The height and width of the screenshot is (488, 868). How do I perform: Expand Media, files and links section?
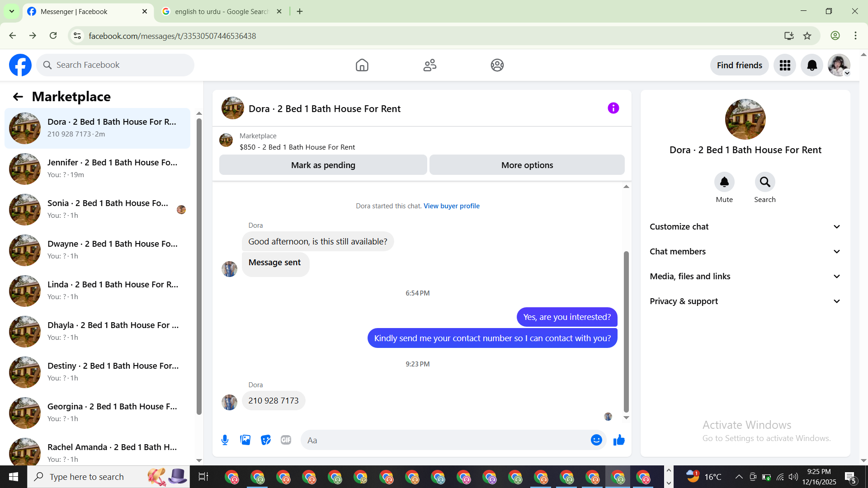pyautogui.click(x=745, y=277)
